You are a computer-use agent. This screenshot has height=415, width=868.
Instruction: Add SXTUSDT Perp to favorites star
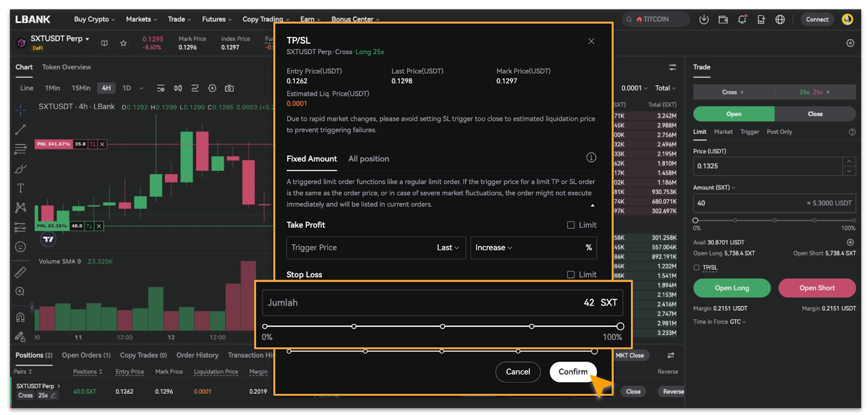pyautogui.click(x=123, y=43)
